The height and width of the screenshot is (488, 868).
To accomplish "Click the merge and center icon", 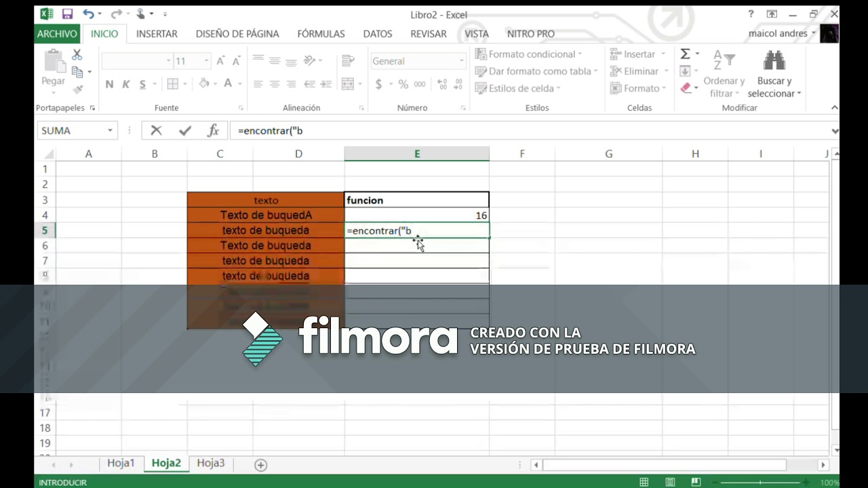I will (347, 84).
